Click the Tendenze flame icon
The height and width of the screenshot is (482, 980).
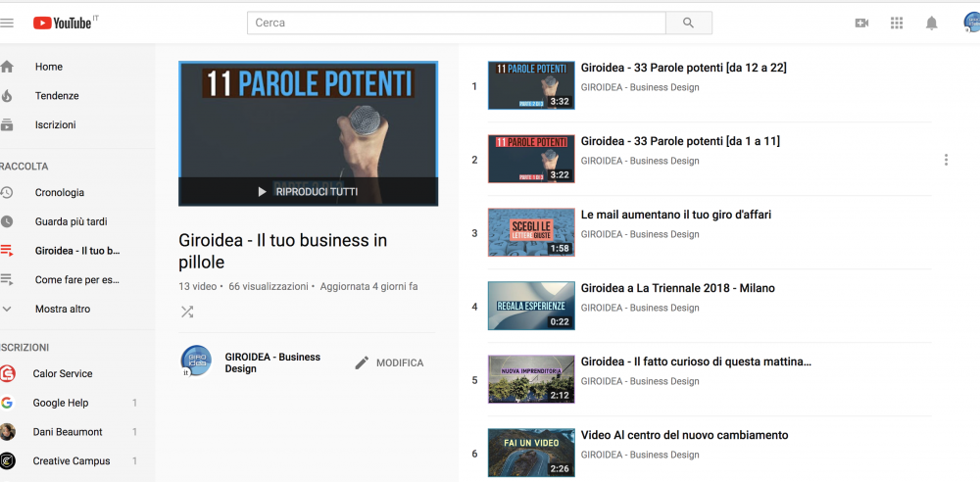point(7,96)
